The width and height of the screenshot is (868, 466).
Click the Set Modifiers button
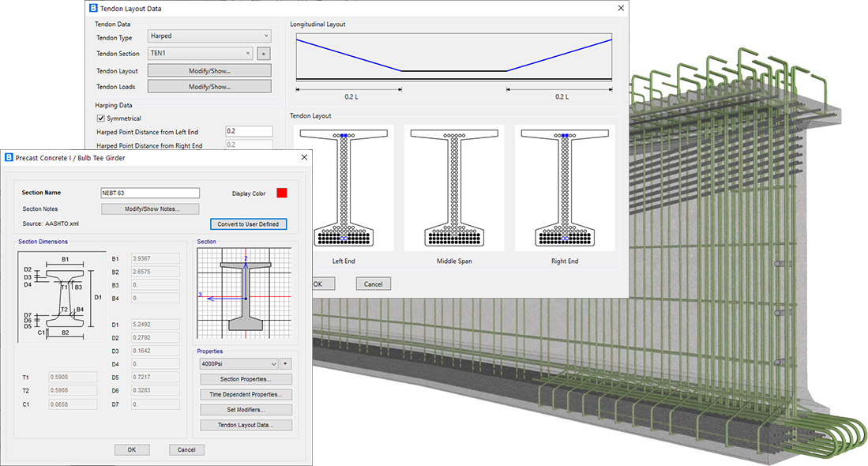tap(246, 410)
